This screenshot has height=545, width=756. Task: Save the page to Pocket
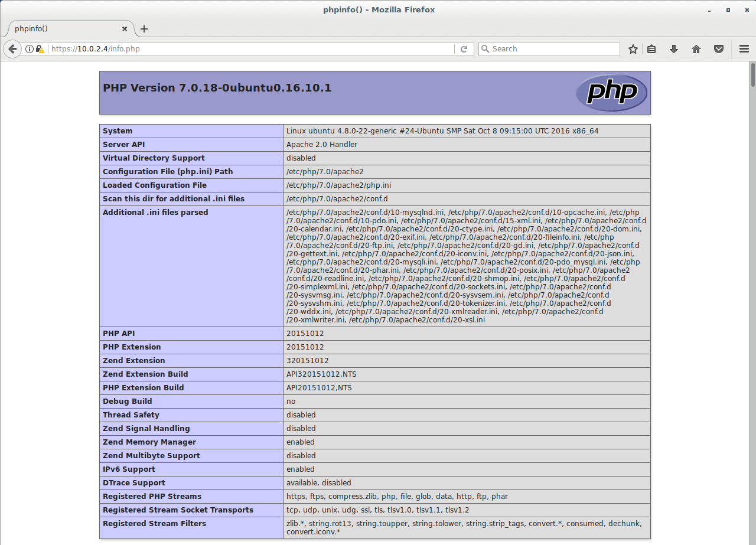(x=719, y=49)
